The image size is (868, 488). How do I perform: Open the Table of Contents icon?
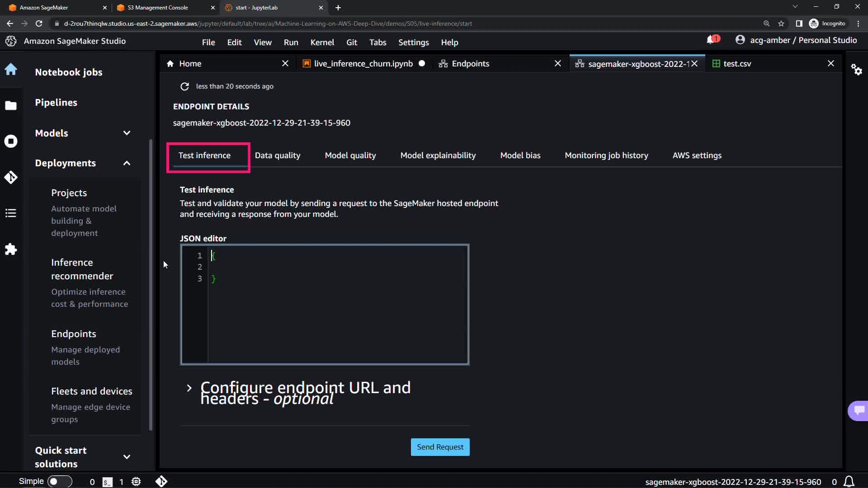[11, 213]
